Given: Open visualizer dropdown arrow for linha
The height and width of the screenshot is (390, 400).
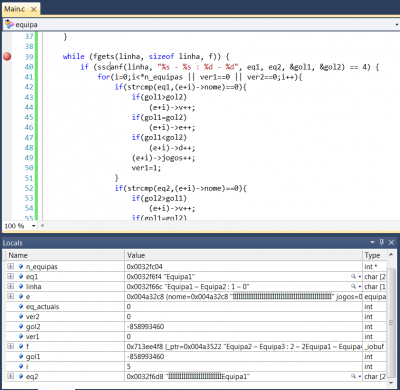Looking at the screenshot, I should (x=360, y=287).
